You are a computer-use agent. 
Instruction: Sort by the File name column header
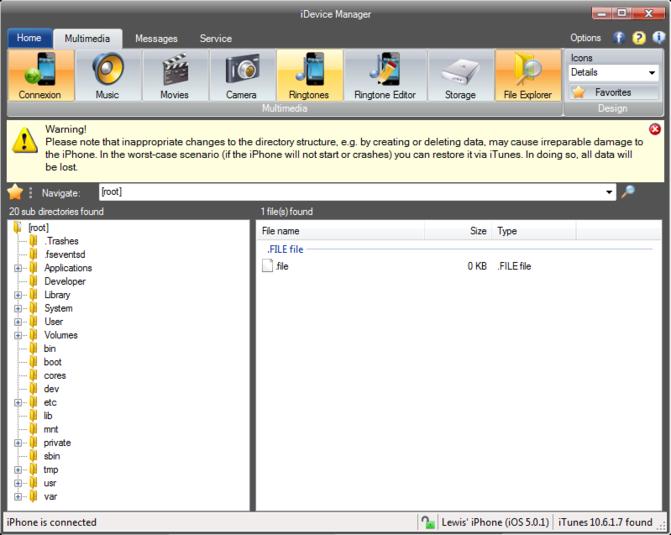click(x=341, y=231)
